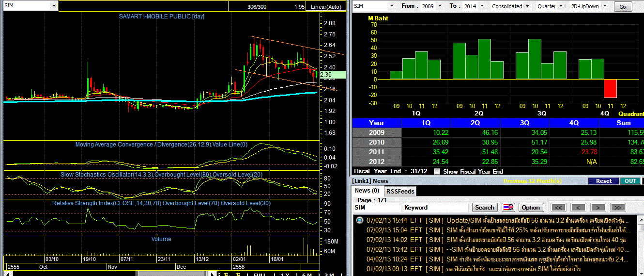Open the To year 2014 dropdown
The image size is (644, 276).
(x=483, y=6)
